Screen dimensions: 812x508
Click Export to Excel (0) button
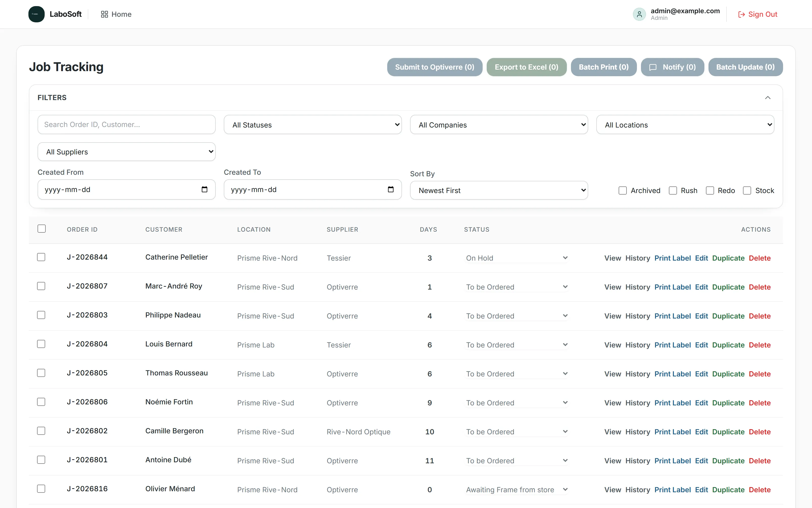click(527, 67)
